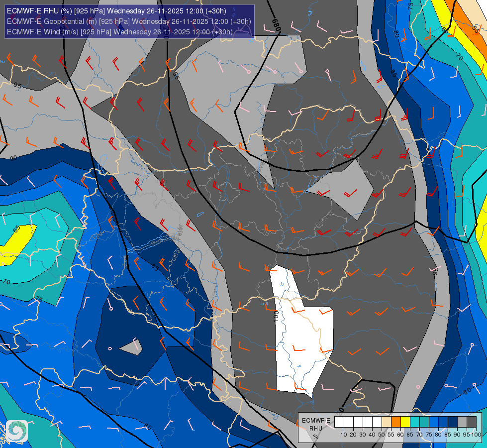Click the '70' value in the legend scale
Image resolution: width=487 pixels, height=448 pixels.
[419, 435]
